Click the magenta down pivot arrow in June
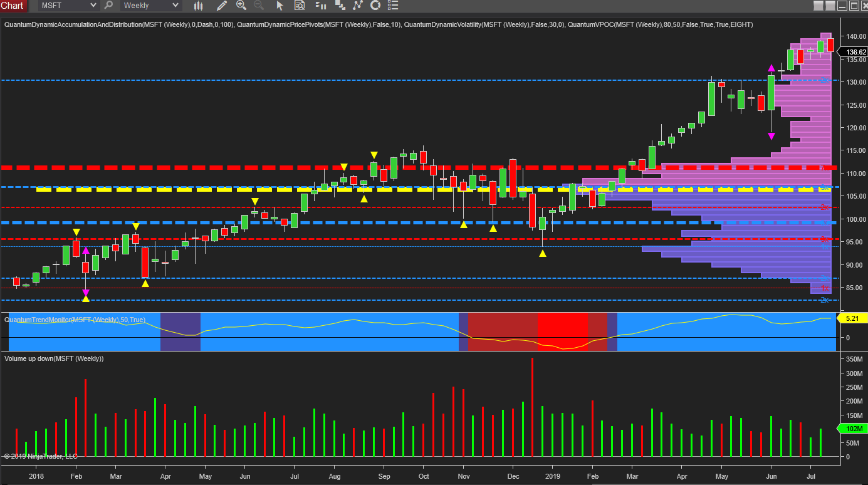The width and height of the screenshot is (868, 485). click(x=771, y=136)
